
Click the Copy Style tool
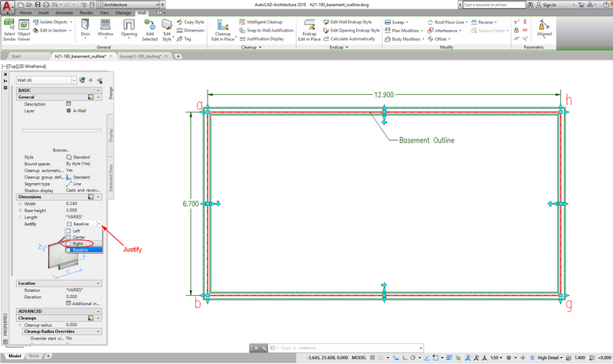190,22
